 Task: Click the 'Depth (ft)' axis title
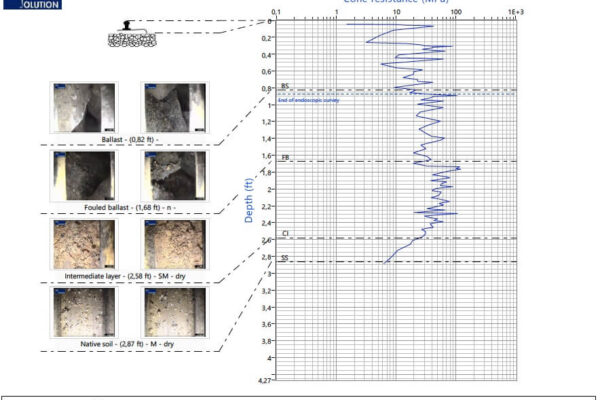coord(249,200)
